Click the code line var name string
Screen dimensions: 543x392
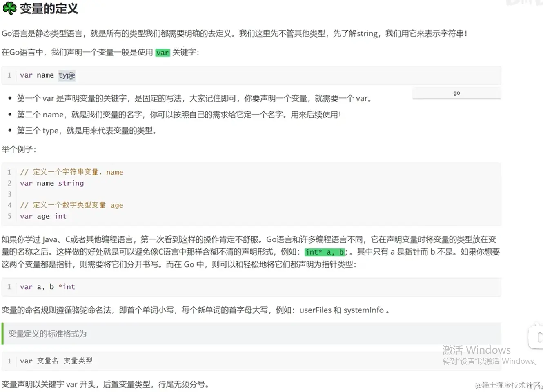(52, 183)
